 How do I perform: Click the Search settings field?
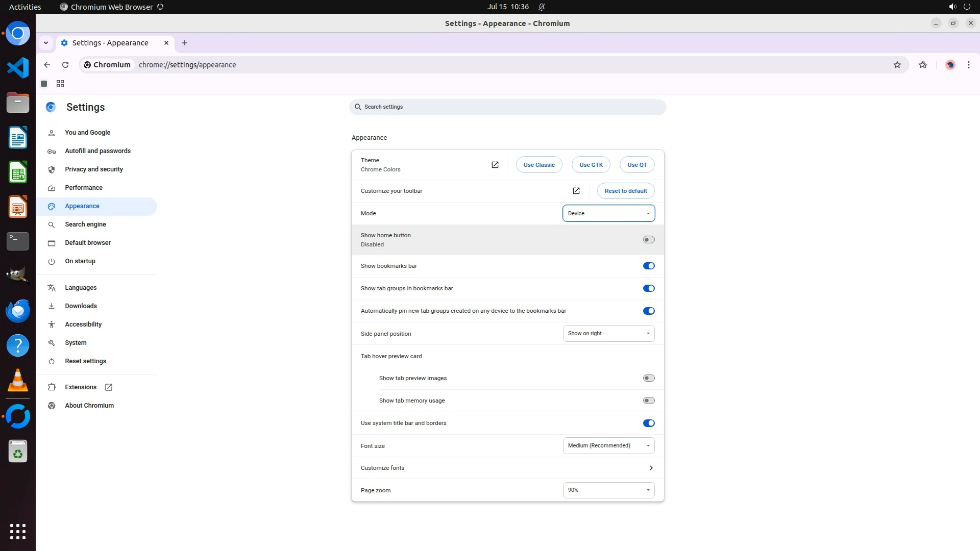click(507, 107)
